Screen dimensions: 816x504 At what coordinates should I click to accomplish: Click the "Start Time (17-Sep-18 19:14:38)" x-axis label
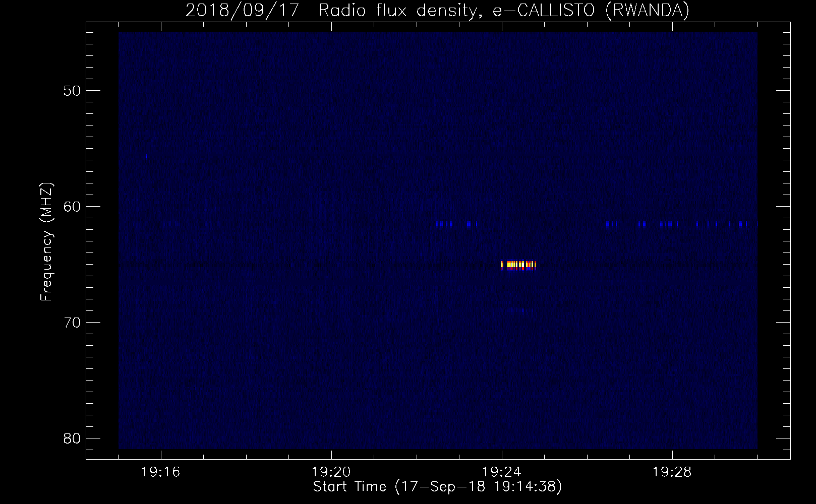tap(437, 487)
